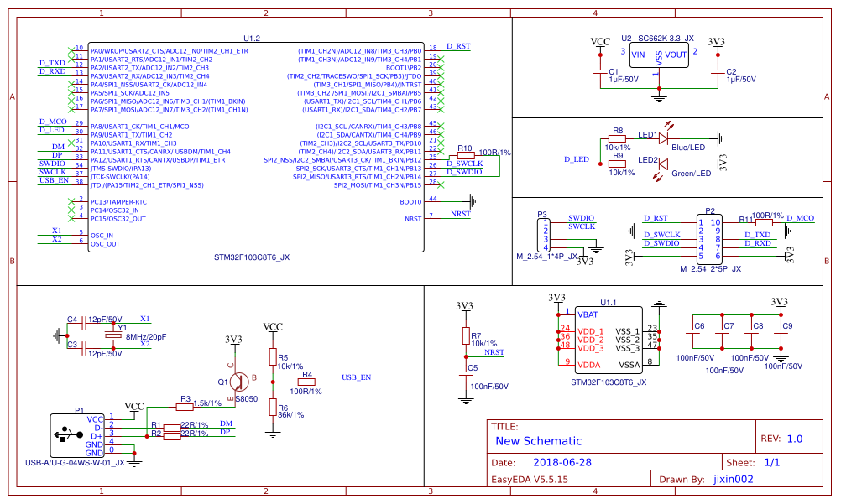Image resolution: width=841 pixels, height=504 pixels.
Task: Select resistor R6 symbol
Action: click(x=273, y=407)
